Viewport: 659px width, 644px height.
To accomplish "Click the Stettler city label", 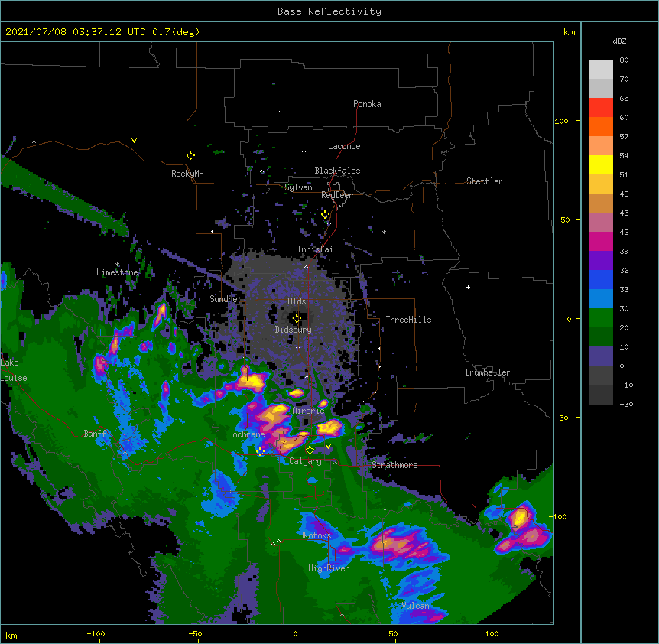I will pos(485,181).
